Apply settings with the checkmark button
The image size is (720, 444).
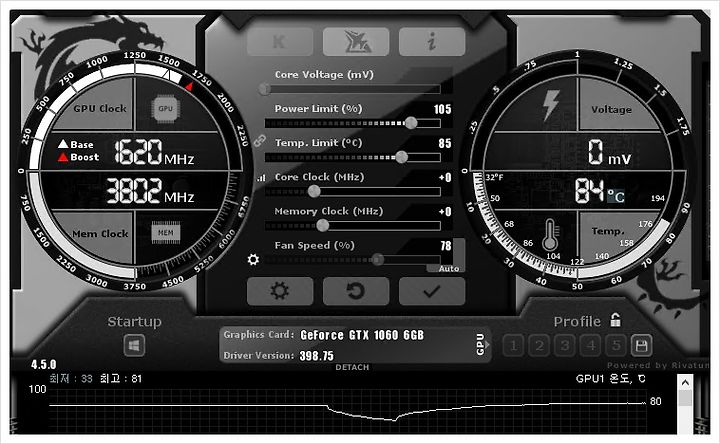(x=432, y=291)
